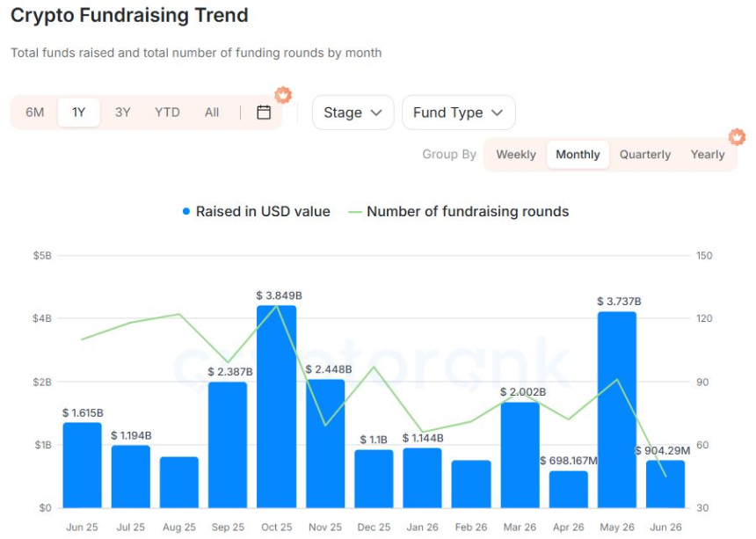Click the Apr 26 bar showing $698.167M
The width and height of the screenshot is (756, 539).
(x=569, y=490)
